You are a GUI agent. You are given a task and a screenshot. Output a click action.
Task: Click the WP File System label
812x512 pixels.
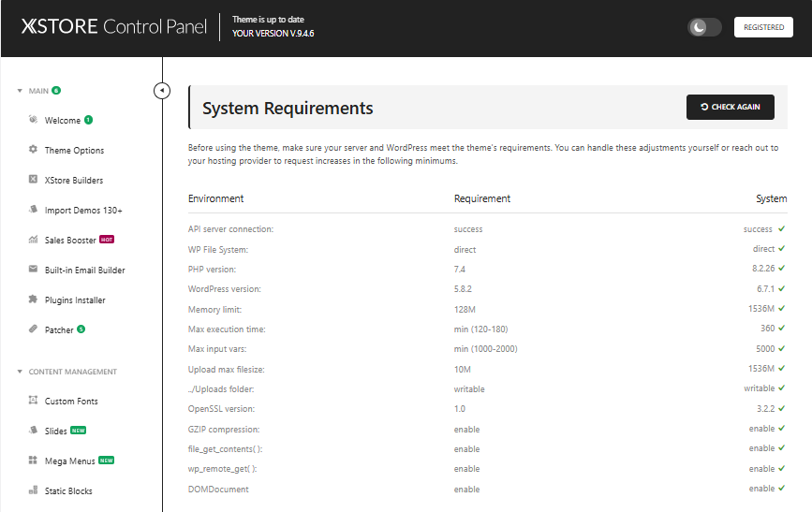[x=218, y=250]
